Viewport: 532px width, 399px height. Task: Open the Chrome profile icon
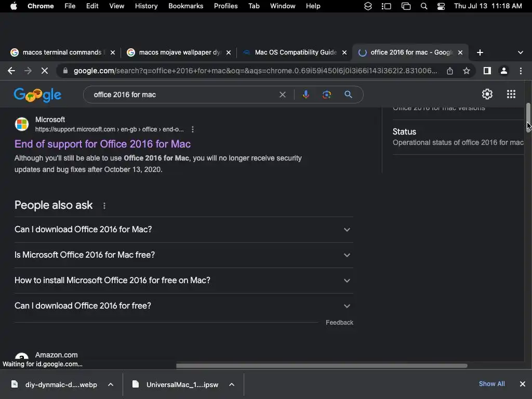pos(504,71)
